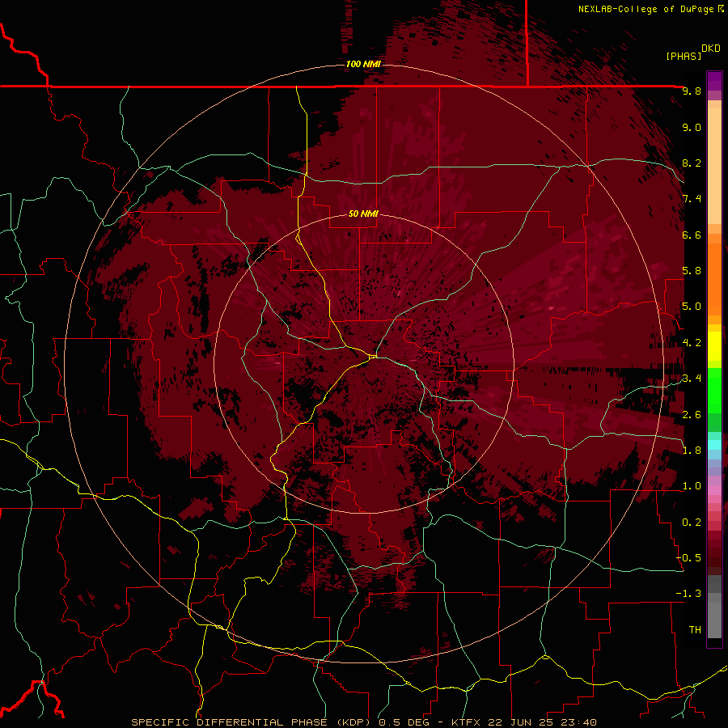Image resolution: width=728 pixels, height=728 pixels.
Task: Click the cyan band of the color bar
Action: [714, 444]
